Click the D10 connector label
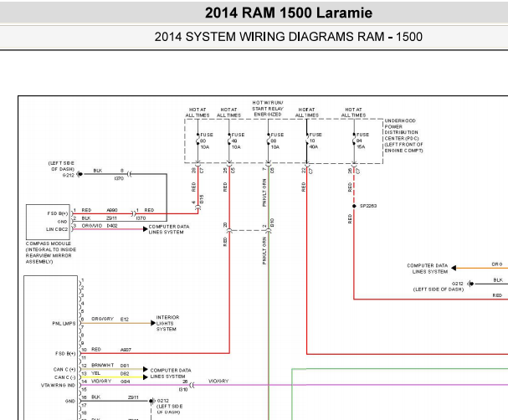Image resolution: width=508 pixels, height=420 pixels. [x=273, y=223]
